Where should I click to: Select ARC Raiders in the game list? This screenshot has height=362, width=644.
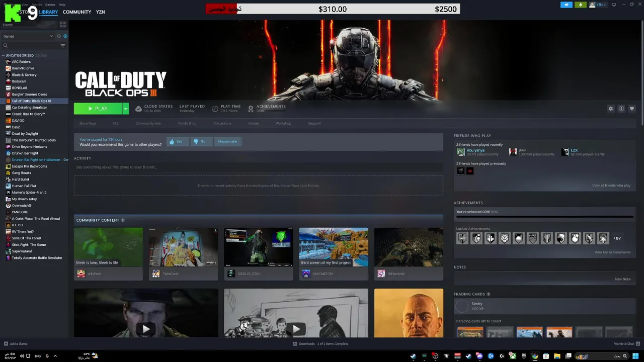pyautogui.click(x=21, y=62)
